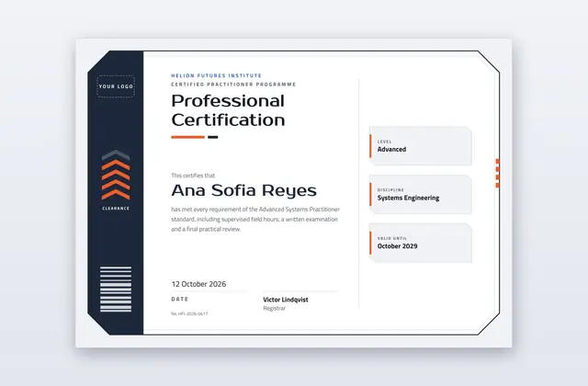
Task: Click the certification description paragraph
Action: (x=255, y=219)
